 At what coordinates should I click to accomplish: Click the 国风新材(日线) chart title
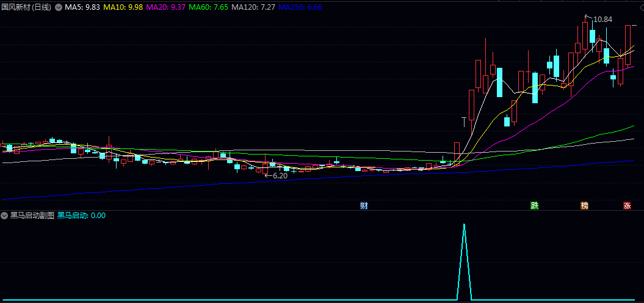tap(26, 7)
